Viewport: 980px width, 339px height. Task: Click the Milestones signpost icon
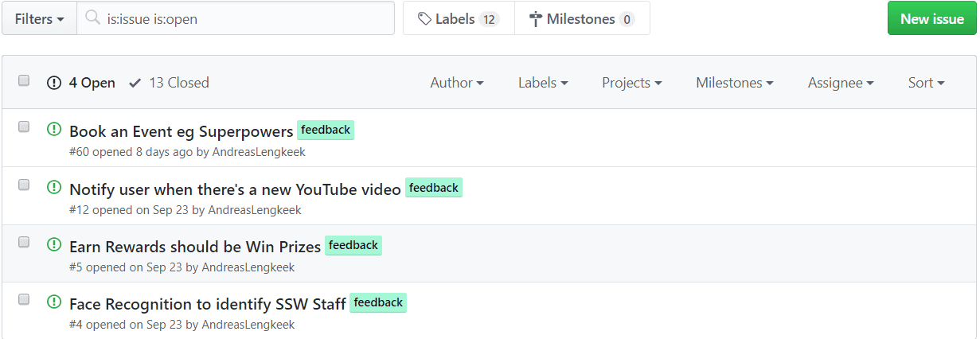click(x=535, y=18)
